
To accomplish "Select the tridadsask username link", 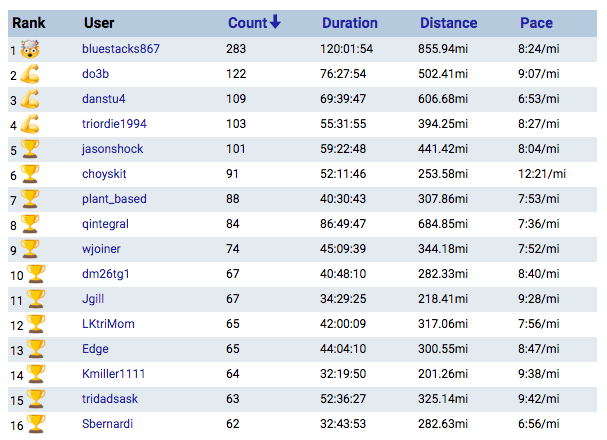I will click(112, 399).
